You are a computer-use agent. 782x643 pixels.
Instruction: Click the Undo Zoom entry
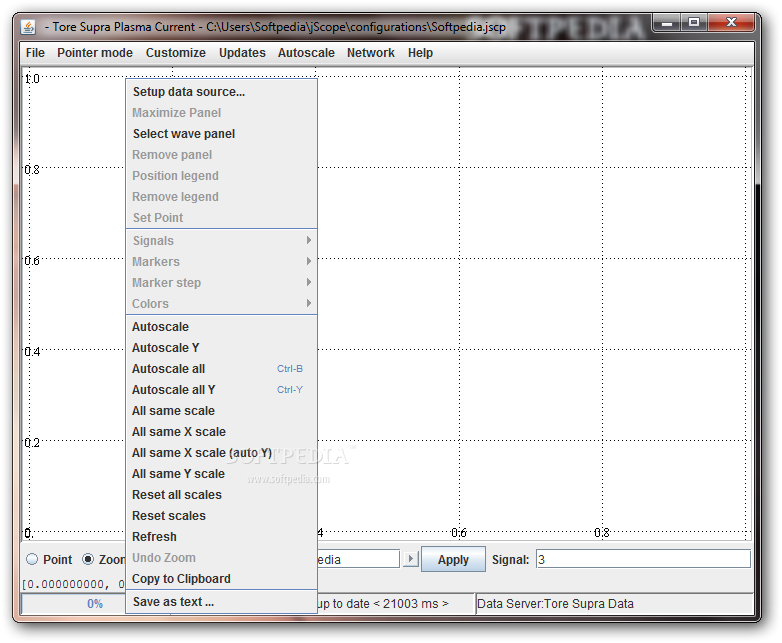click(221, 558)
